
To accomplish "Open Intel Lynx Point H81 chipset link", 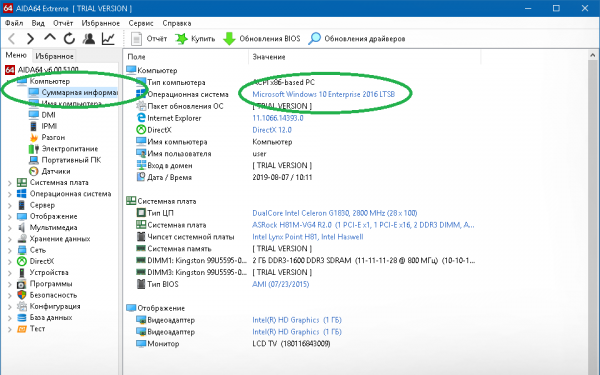I will (308, 236).
